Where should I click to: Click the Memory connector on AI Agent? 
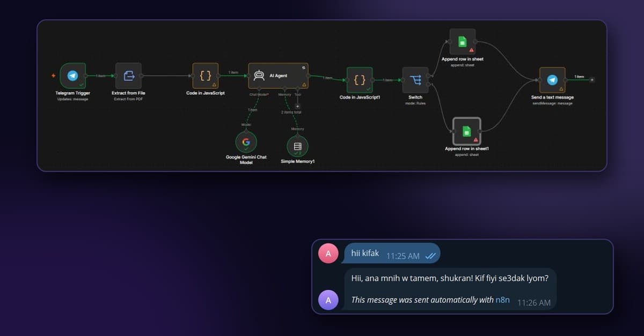pyautogui.click(x=284, y=89)
